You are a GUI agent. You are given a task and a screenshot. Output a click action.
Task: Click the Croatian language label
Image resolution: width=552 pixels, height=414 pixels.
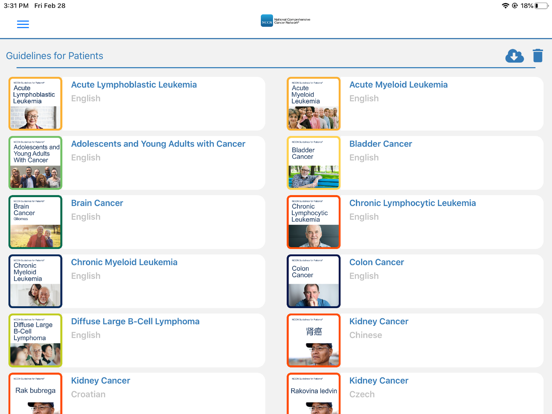tap(88, 394)
